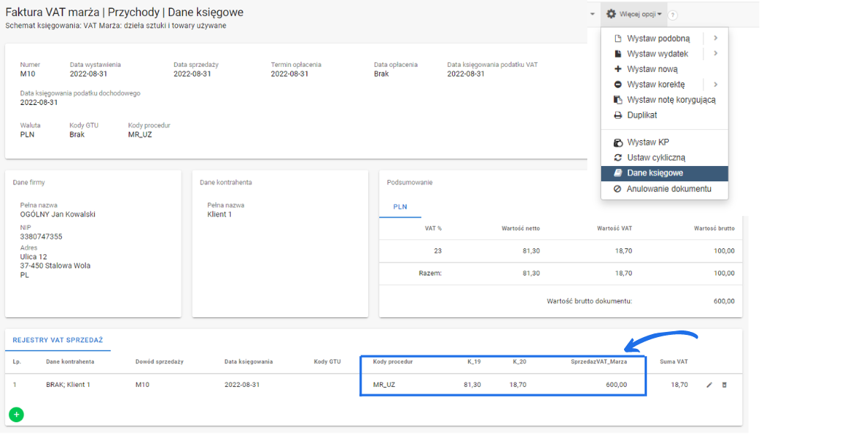
Task: Click the help question mark icon
Action: [x=672, y=15]
